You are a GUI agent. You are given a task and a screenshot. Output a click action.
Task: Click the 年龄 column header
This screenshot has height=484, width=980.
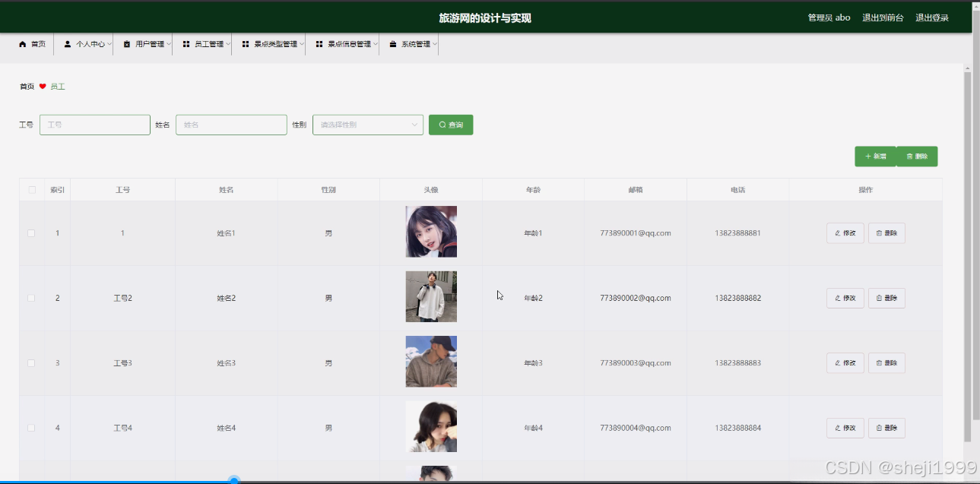(x=533, y=190)
